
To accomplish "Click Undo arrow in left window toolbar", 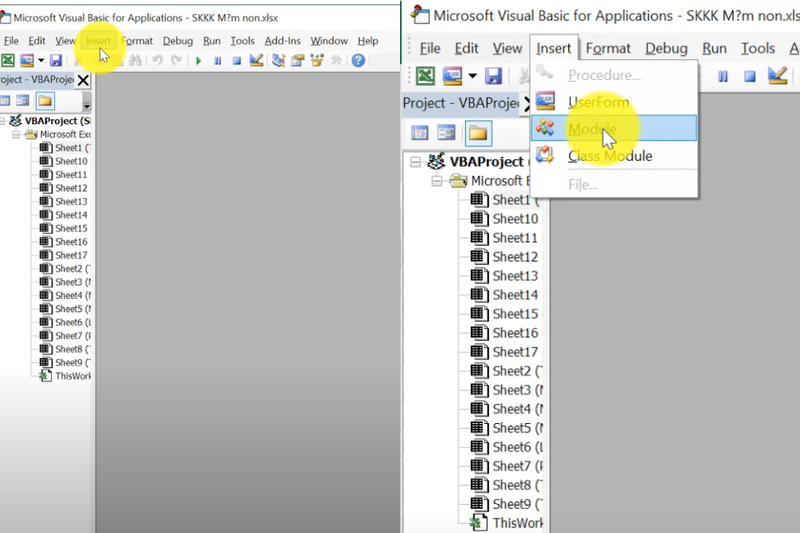I will coord(157,61).
